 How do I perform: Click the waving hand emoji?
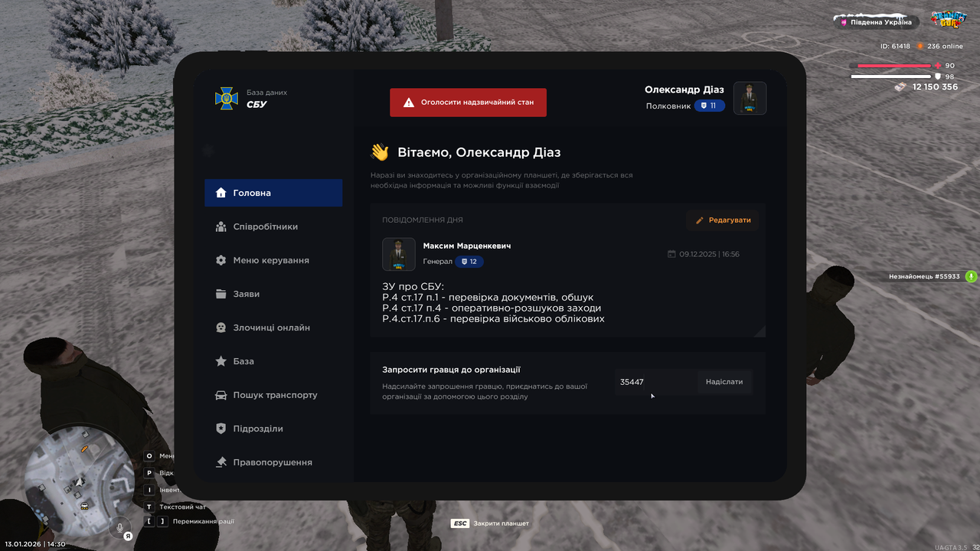coord(380,152)
